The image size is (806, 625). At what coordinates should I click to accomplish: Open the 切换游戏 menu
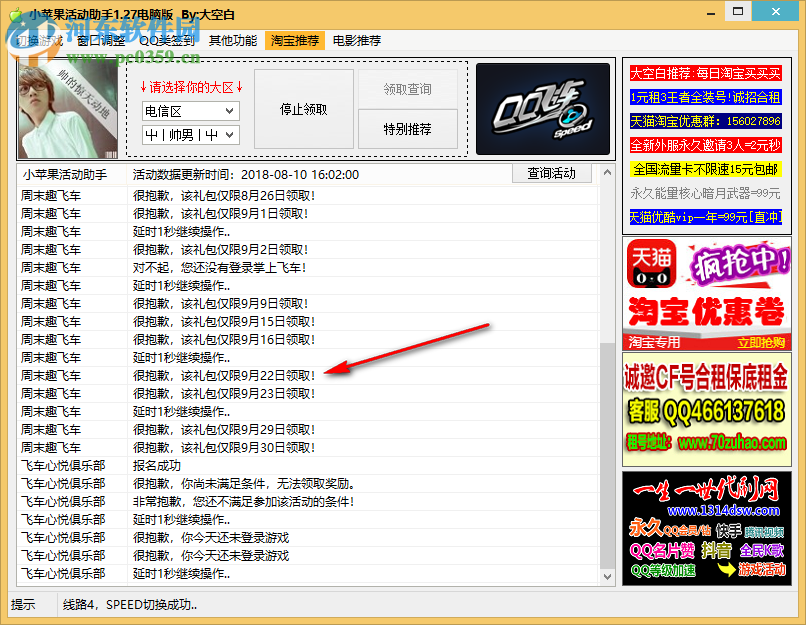pyautogui.click(x=40, y=41)
